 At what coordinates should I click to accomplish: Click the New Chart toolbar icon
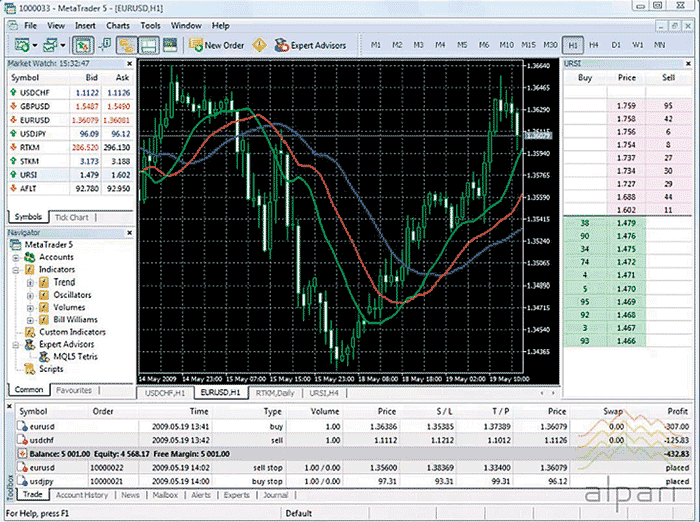pyautogui.click(x=21, y=45)
